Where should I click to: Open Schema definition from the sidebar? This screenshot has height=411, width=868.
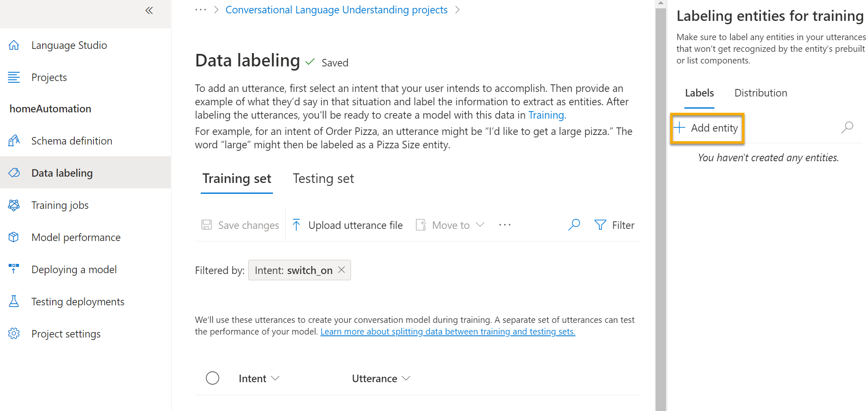pos(71,141)
